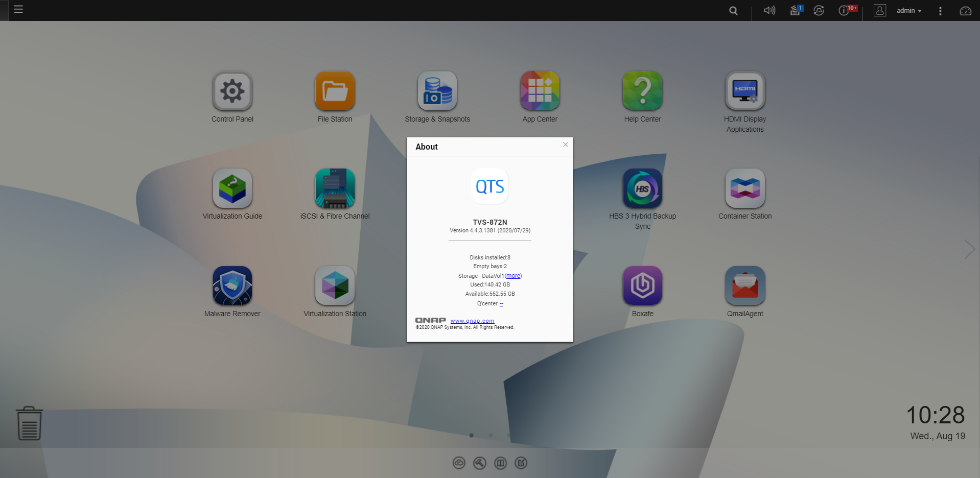Screen dimensions: 980x478
Task: Click the 'more' storage link
Action: coord(513,276)
